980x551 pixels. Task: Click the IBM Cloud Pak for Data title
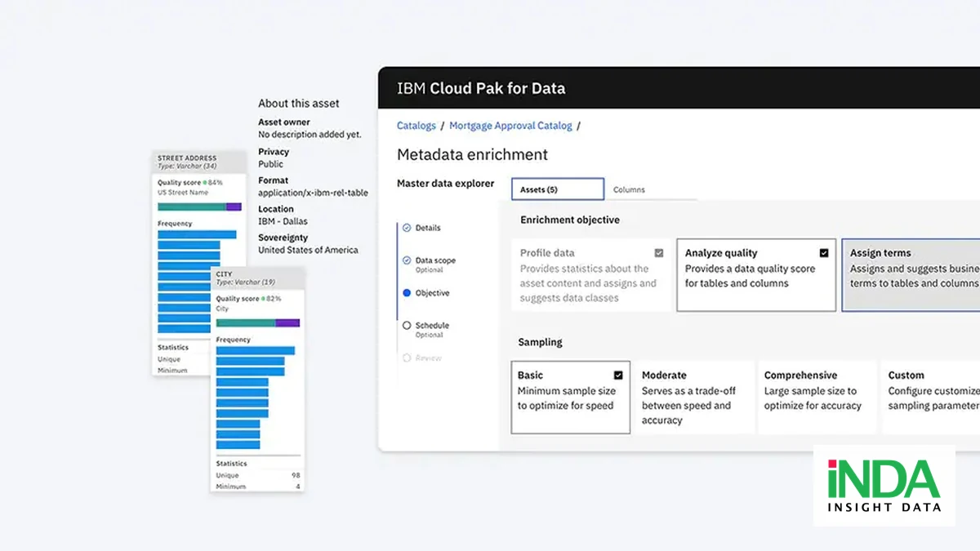[481, 88]
